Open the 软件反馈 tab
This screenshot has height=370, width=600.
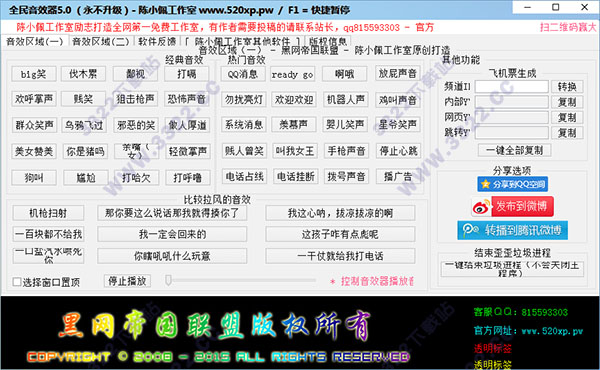tap(157, 41)
